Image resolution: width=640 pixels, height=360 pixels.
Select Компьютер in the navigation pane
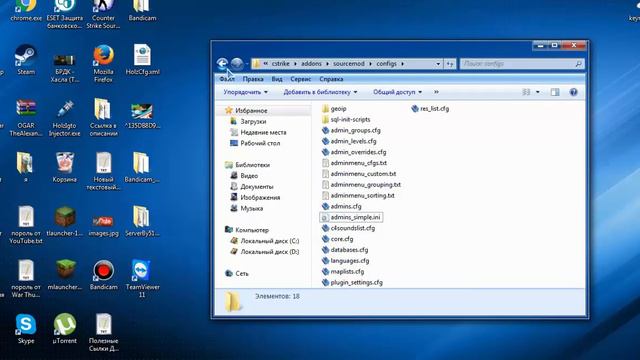(x=252, y=230)
